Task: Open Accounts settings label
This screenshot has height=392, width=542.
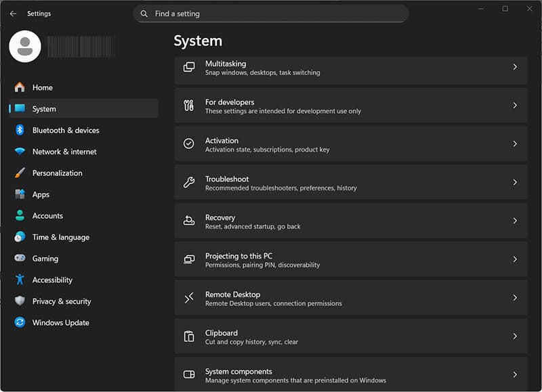Action: tap(47, 216)
